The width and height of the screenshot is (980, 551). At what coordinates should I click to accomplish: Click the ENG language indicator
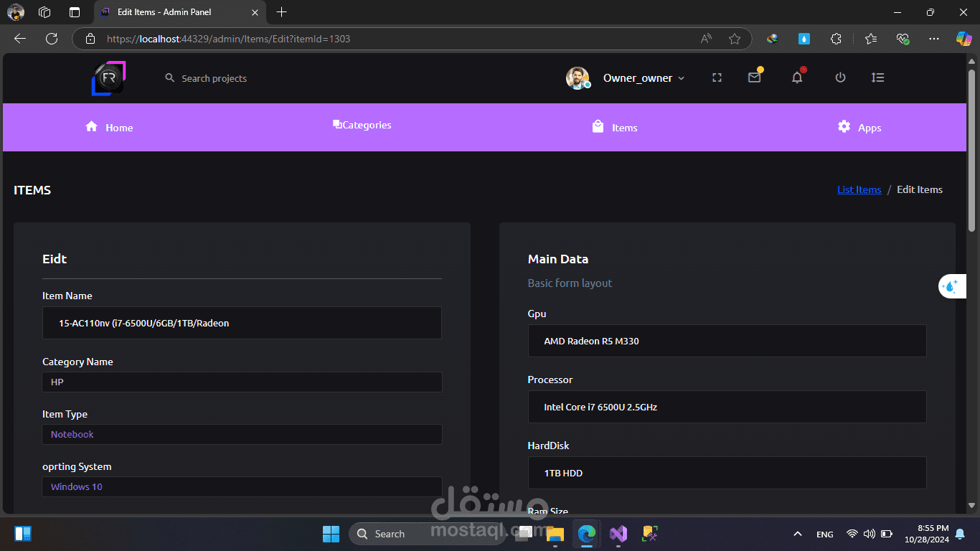tap(825, 534)
